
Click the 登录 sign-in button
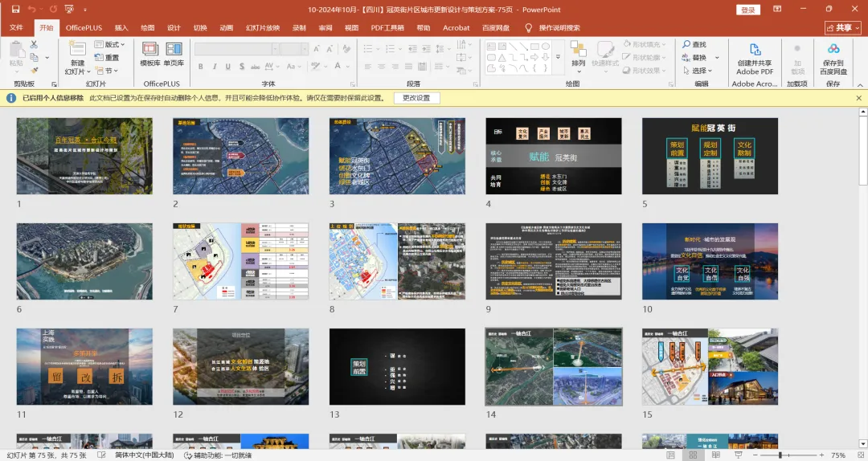tap(748, 10)
